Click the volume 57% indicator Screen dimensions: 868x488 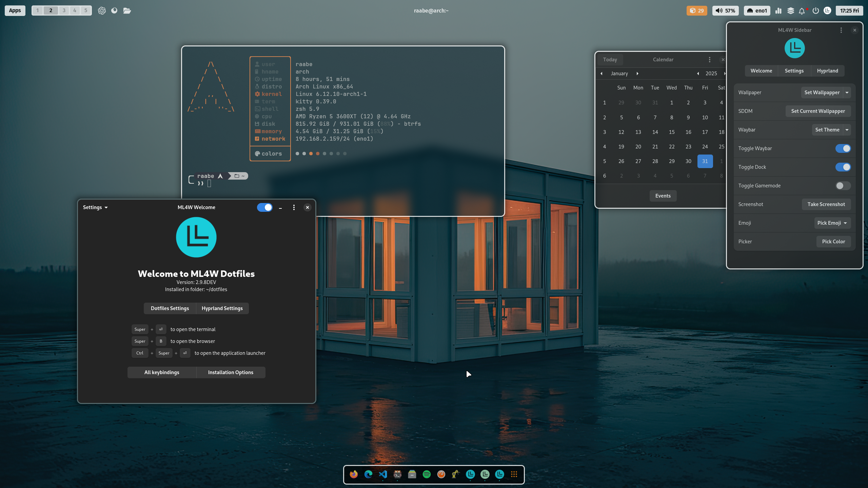click(x=725, y=11)
